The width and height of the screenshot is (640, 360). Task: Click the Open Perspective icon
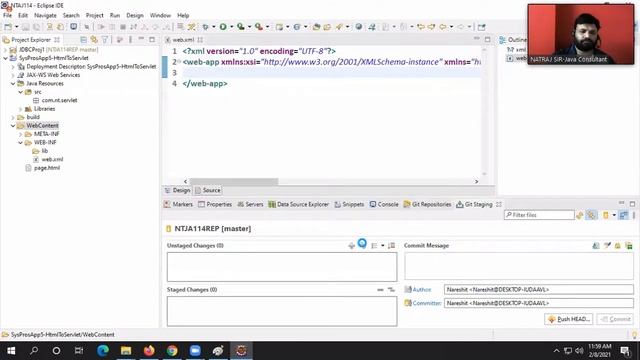point(482,27)
